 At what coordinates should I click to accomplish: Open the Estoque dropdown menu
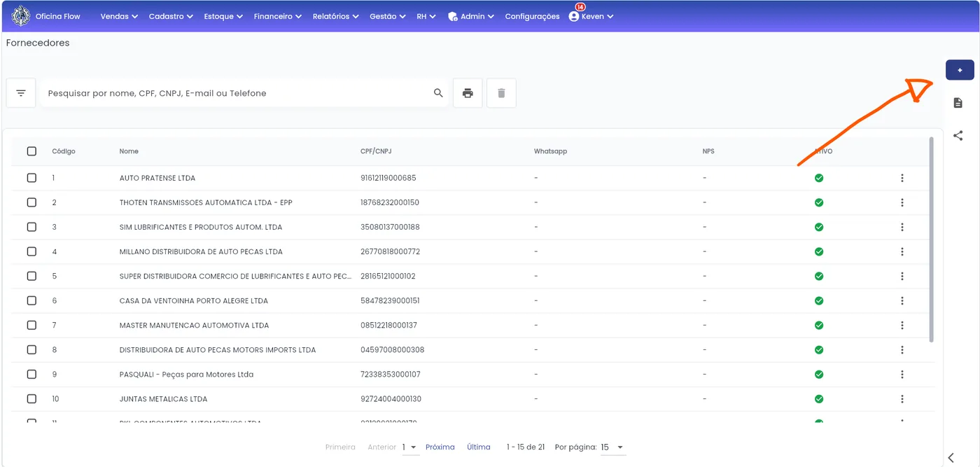(x=223, y=16)
